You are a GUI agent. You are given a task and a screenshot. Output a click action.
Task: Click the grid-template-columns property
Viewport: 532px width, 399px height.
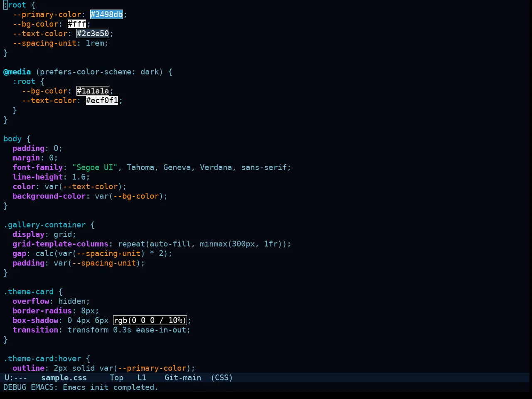tap(60, 244)
